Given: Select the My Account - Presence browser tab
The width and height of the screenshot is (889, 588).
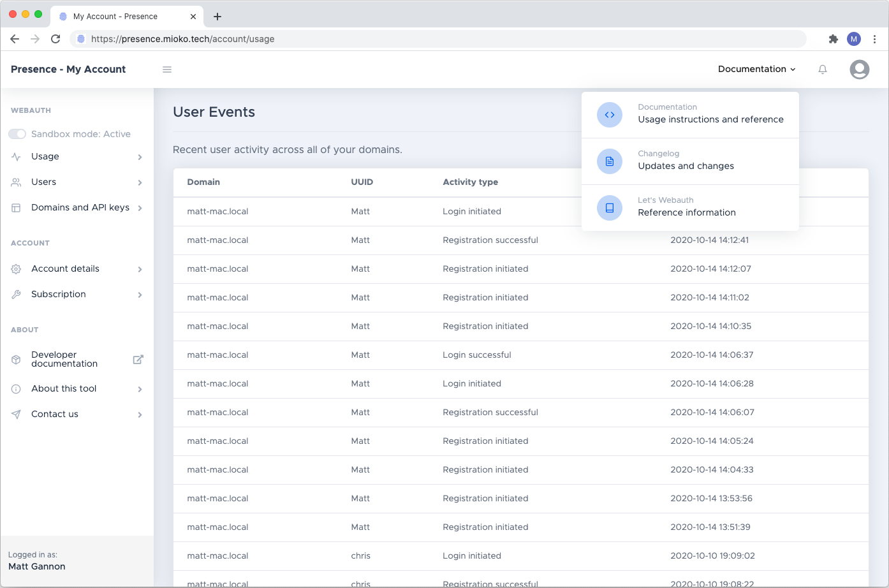Looking at the screenshot, I should (126, 17).
